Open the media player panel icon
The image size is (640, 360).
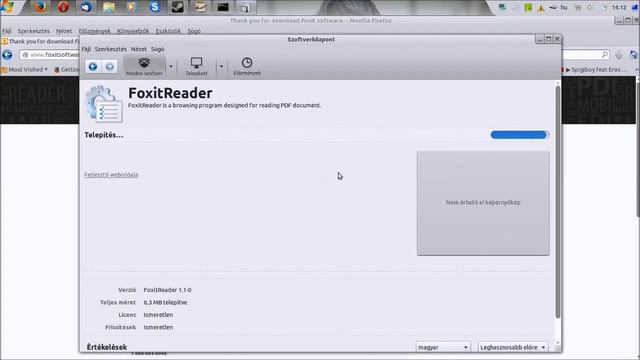(131, 7)
